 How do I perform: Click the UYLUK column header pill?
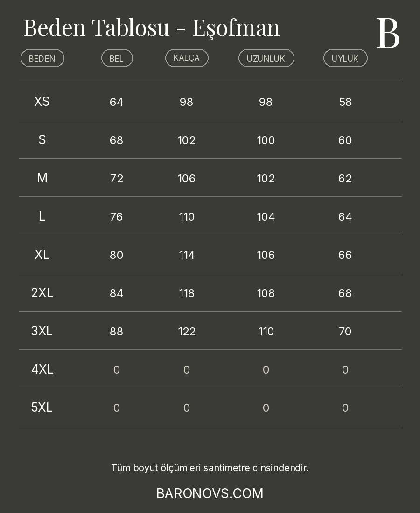point(345,58)
